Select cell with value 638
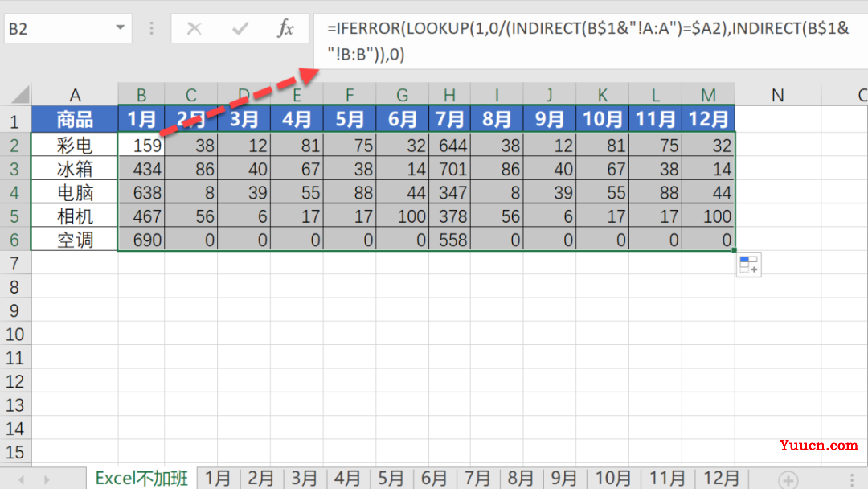The image size is (868, 489). pyautogui.click(x=141, y=192)
